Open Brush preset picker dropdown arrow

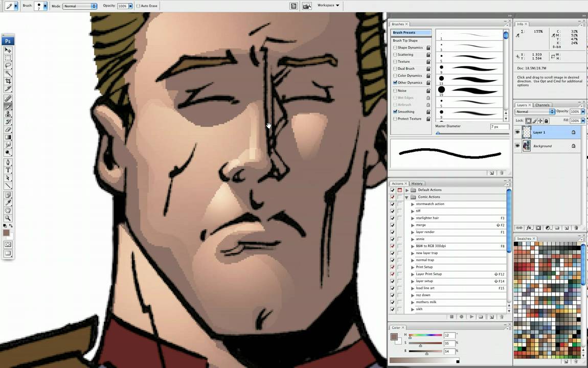[45, 6]
